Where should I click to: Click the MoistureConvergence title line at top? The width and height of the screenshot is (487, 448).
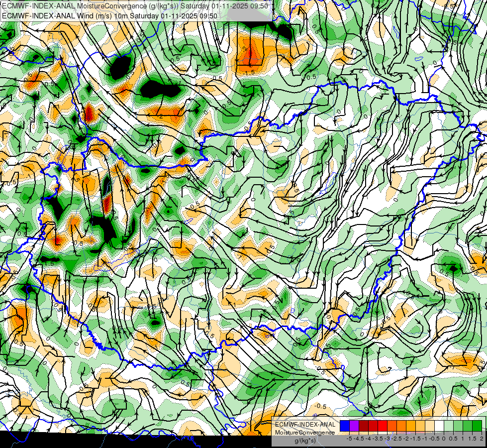[x=135, y=5]
